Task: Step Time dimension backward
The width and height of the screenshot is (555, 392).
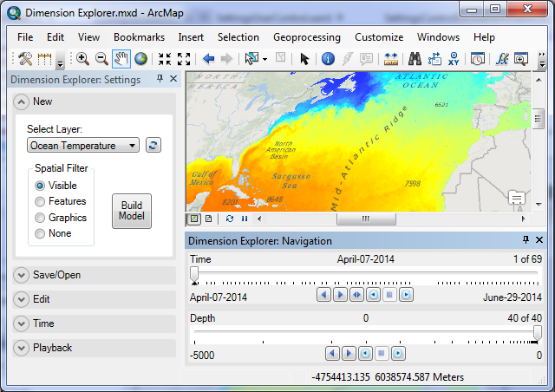Action: [x=323, y=295]
